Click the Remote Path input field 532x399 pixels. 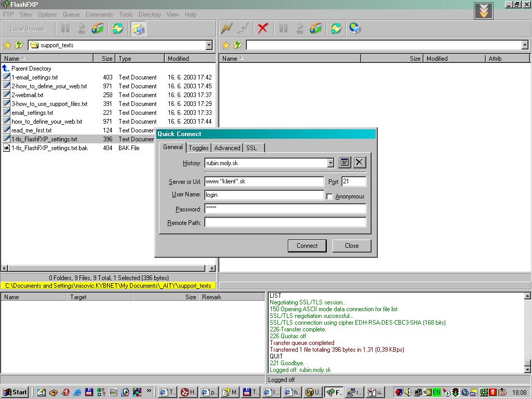tap(285, 222)
